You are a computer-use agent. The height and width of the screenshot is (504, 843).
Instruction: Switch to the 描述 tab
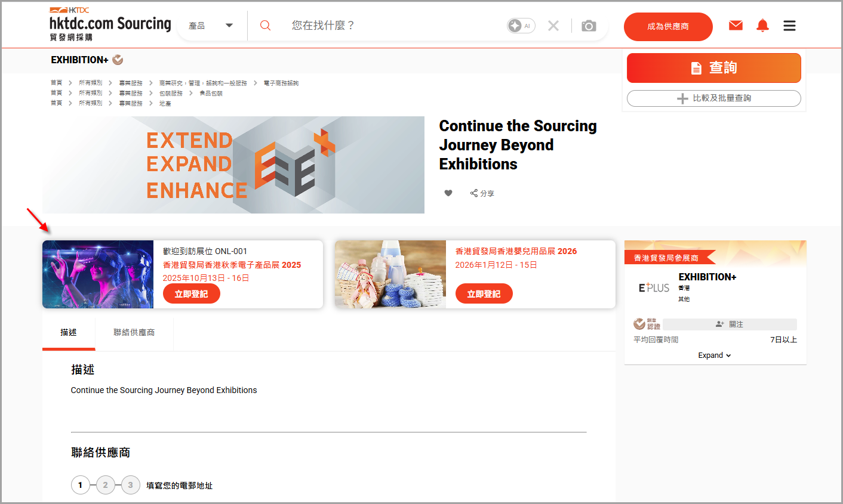(69, 333)
